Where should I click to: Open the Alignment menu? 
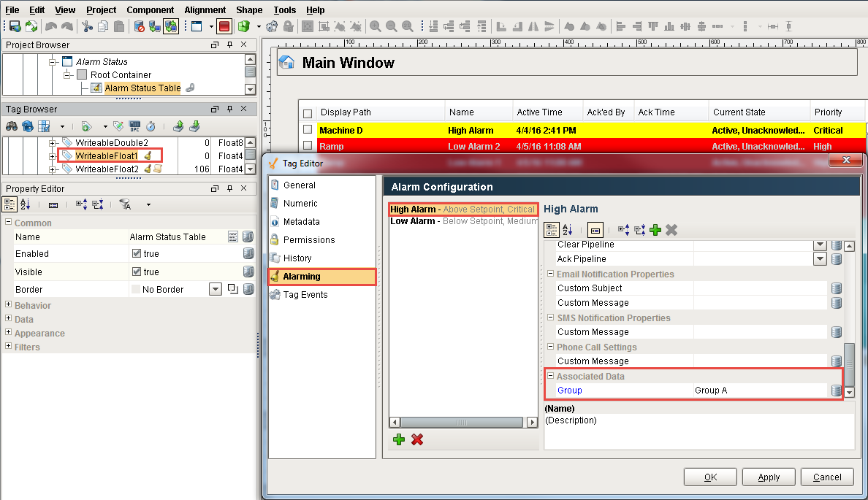[205, 10]
